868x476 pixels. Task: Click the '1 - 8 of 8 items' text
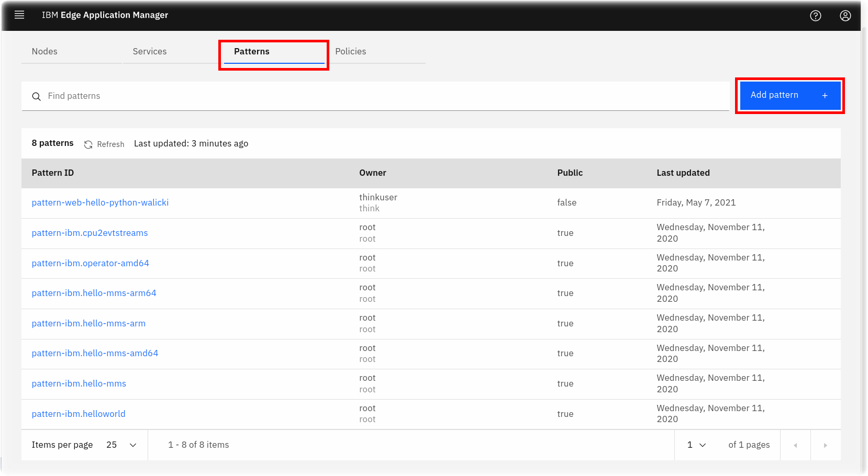click(198, 445)
